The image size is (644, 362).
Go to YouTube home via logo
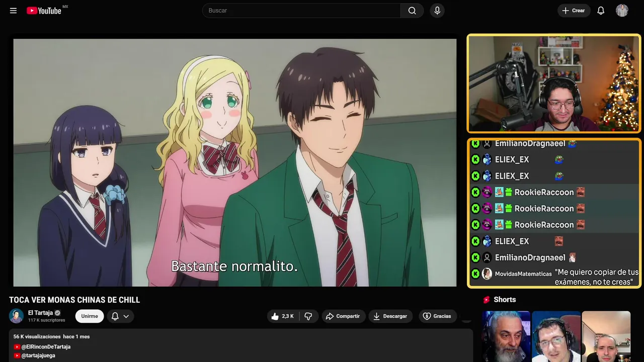coord(44,11)
